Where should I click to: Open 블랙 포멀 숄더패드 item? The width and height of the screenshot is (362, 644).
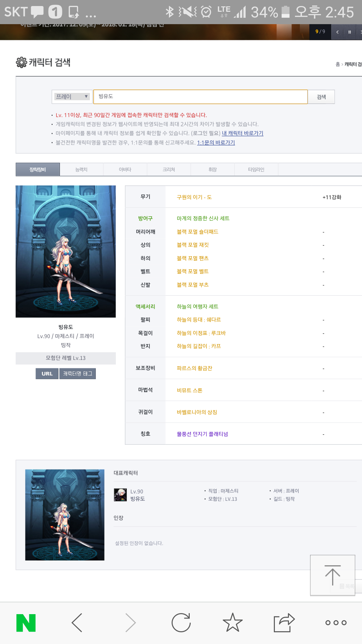pos(198,232)
